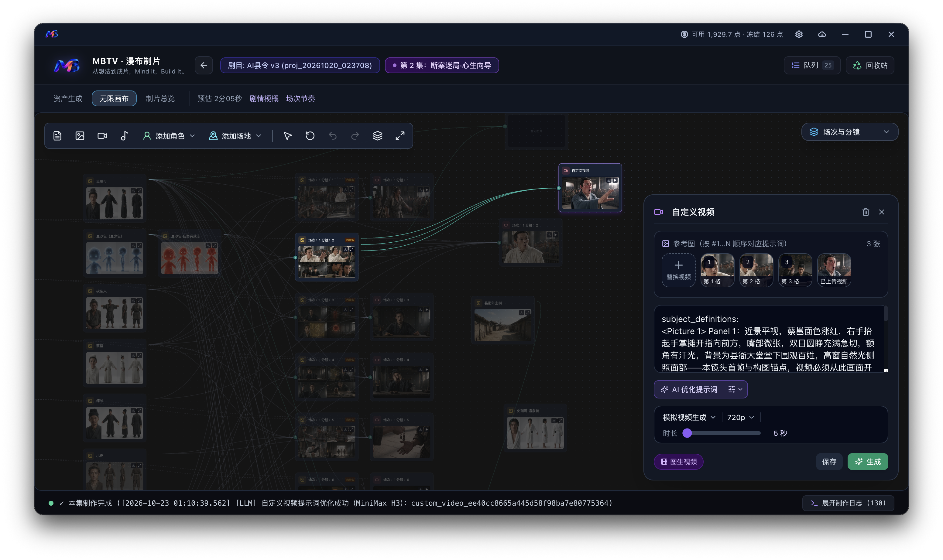This screenshot has width=943, height=560.
Task: Switch to the 资产生成 tab
Action: (x=68, y=98)
